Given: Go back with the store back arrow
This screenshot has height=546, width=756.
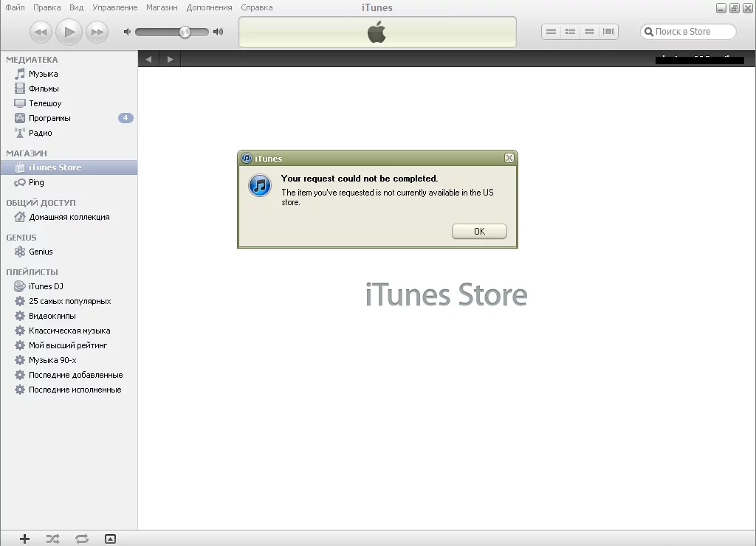Looking at the screenshot, I should (148, 59).
